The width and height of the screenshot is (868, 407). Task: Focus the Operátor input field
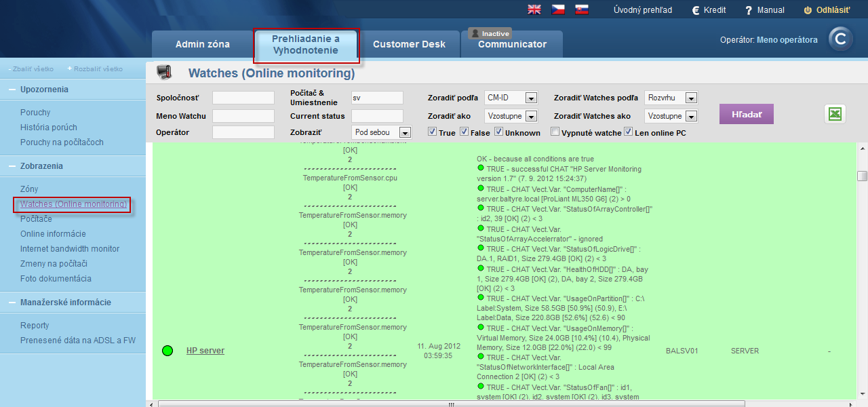(243, 132)
